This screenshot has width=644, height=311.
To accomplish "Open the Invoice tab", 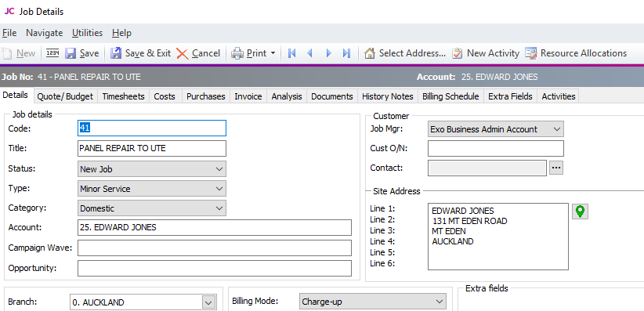I will pyautogui.click(x=248, y=96).
